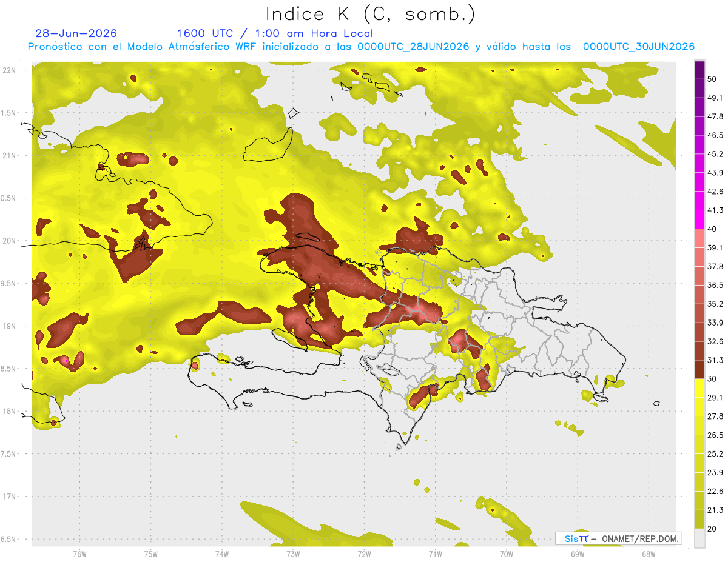Select the olive color bar segment above 20
Screen dimensions: 728x562
pyautogui.click(x=699, y=519)
